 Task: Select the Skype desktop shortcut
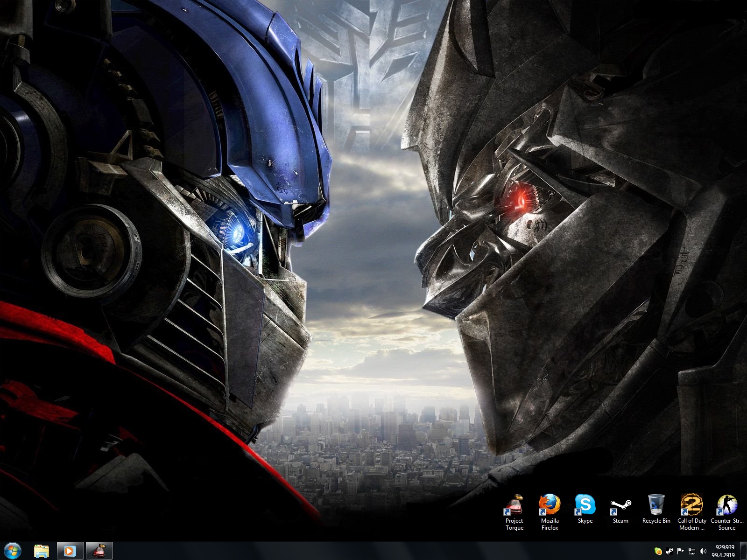(585, 510)
